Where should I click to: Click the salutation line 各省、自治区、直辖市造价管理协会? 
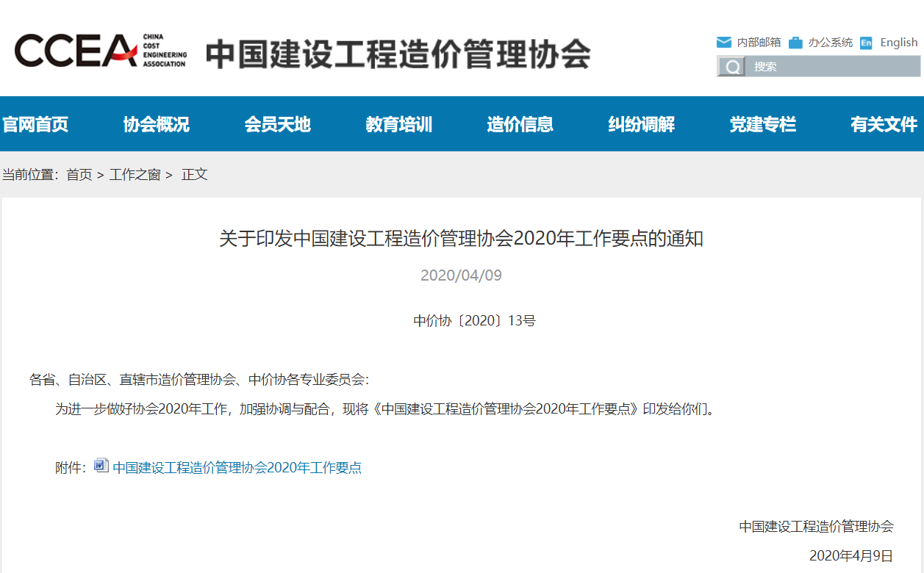point(198,380)
